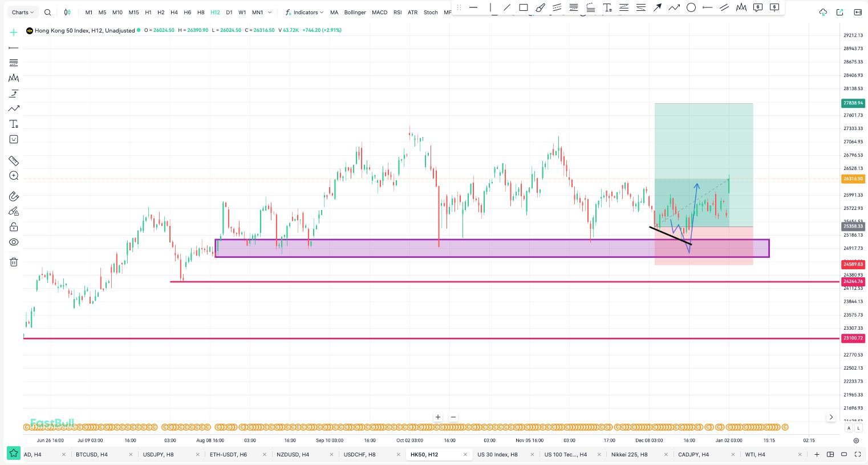Zoom in the chart with plus button

coord(438,417)
